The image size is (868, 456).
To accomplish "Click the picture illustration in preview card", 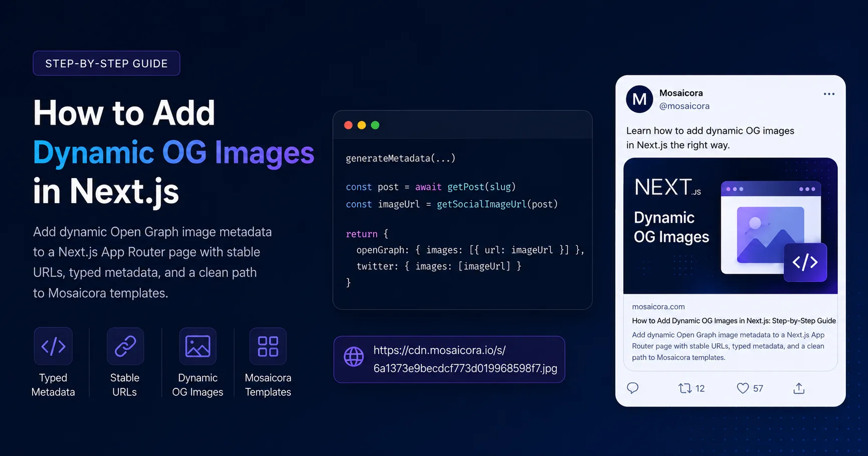I will tap(771, 235).
